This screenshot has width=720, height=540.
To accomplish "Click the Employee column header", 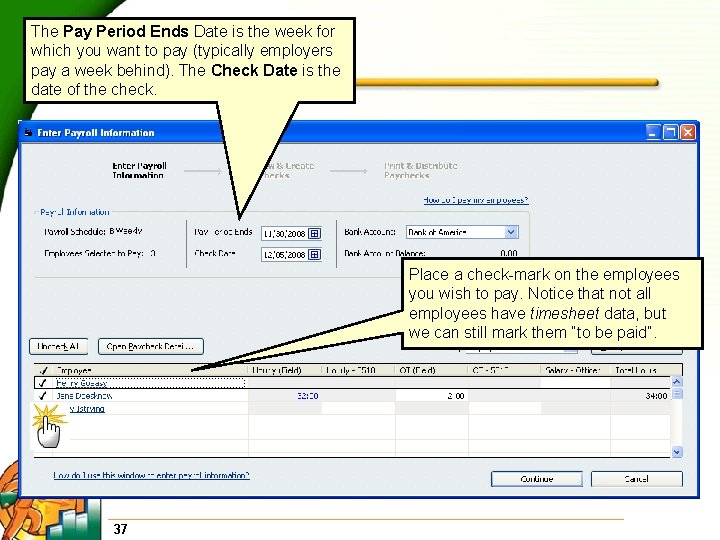I will 150,370.
